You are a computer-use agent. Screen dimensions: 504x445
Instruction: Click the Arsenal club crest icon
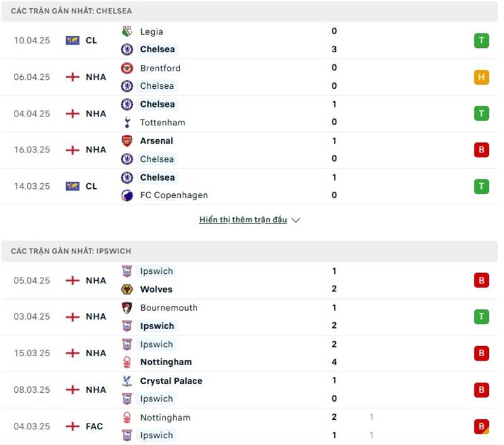[x=127, y=141]
